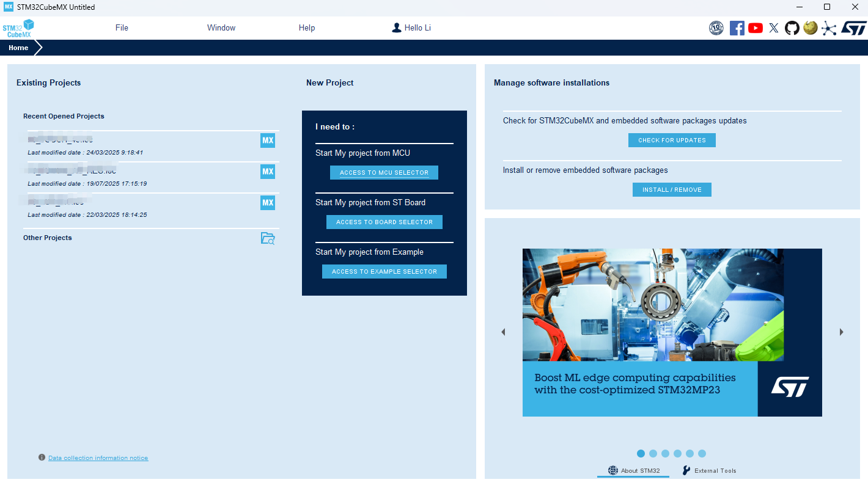Viewport: 868px width, 485px height.
Task: Select the third carousel indicator dot
Action: (665, 454)
